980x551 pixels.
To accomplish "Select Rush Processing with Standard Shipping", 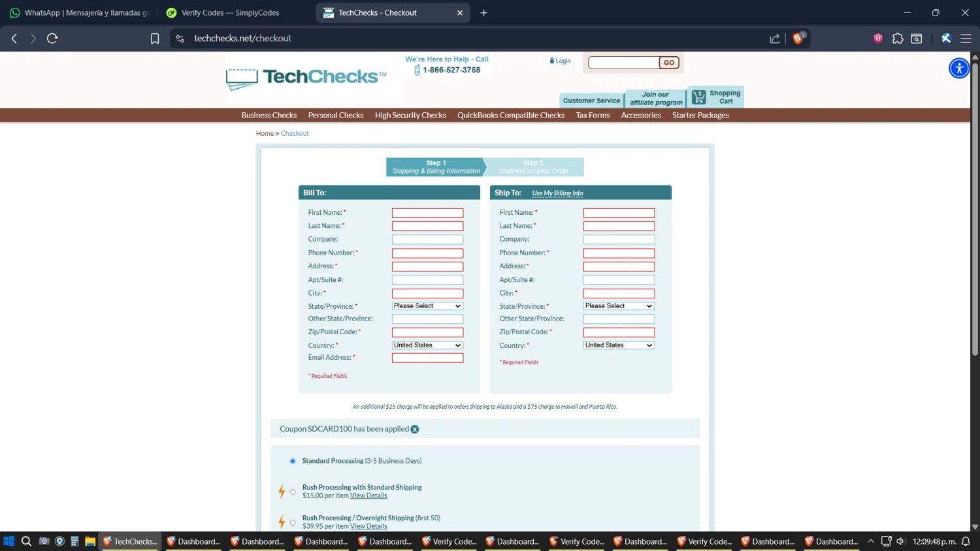I will [x=293, y=492].
